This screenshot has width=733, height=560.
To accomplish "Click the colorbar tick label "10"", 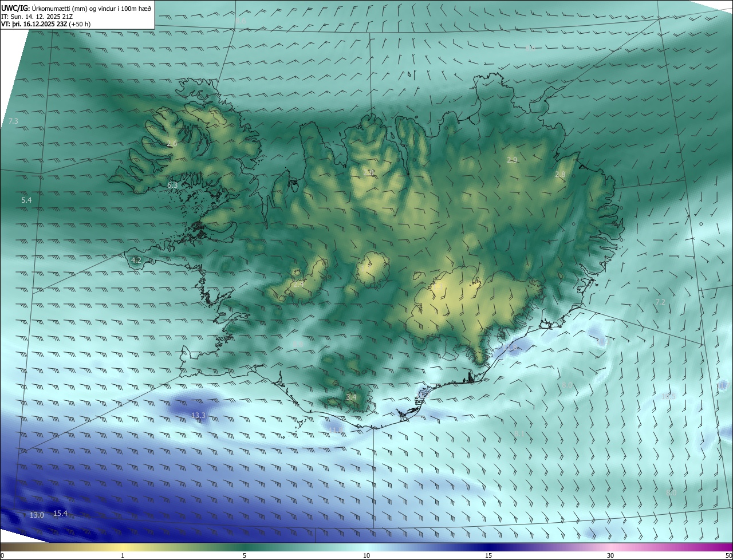I will coord(366,555).
